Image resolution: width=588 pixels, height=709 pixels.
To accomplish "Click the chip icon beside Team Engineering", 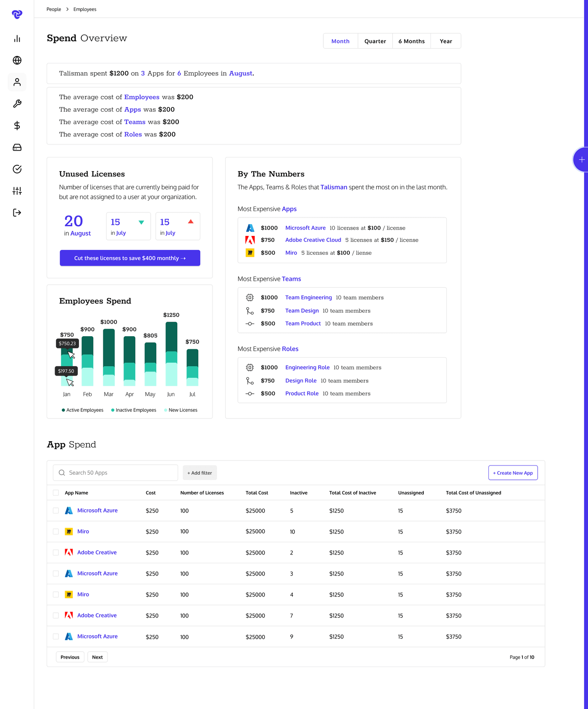I will (x=250, y=298).
